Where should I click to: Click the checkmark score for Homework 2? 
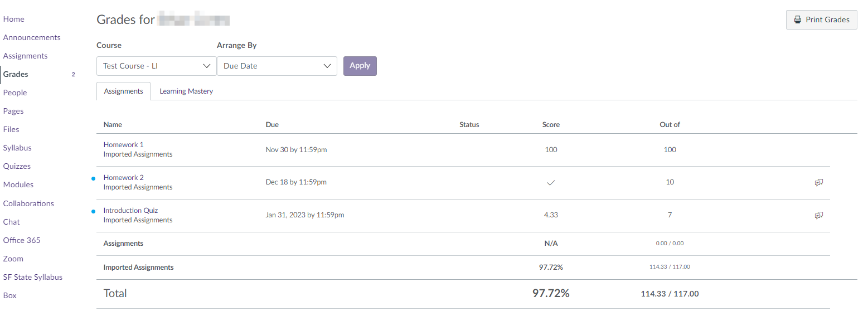coord(551,182)
